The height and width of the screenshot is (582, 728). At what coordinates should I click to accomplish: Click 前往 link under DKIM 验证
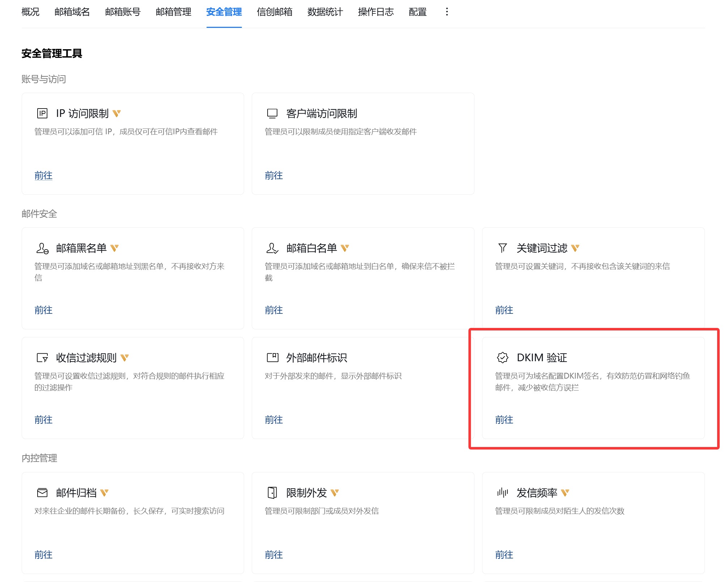[504, 420]
